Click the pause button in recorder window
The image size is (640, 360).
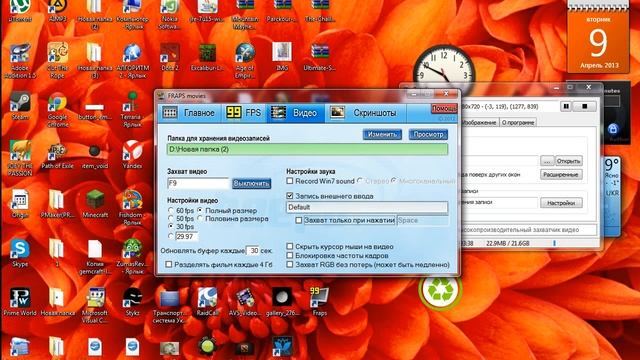coord(566,107)
